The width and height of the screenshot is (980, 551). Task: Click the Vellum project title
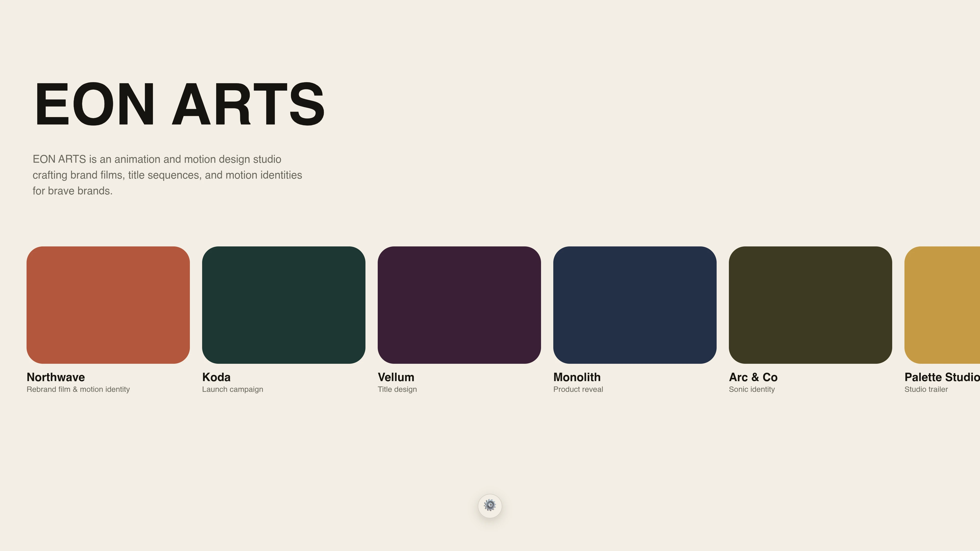pos(396,377)
